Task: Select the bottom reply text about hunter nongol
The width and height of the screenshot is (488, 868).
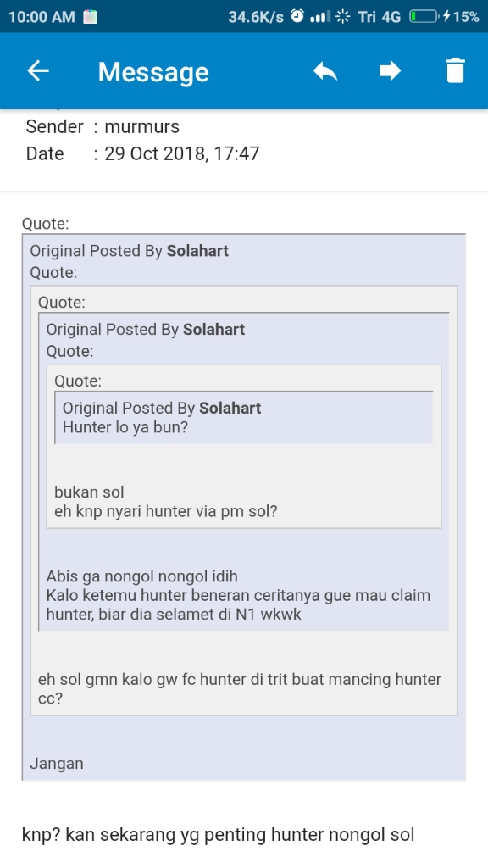Action: coord(220,834)
